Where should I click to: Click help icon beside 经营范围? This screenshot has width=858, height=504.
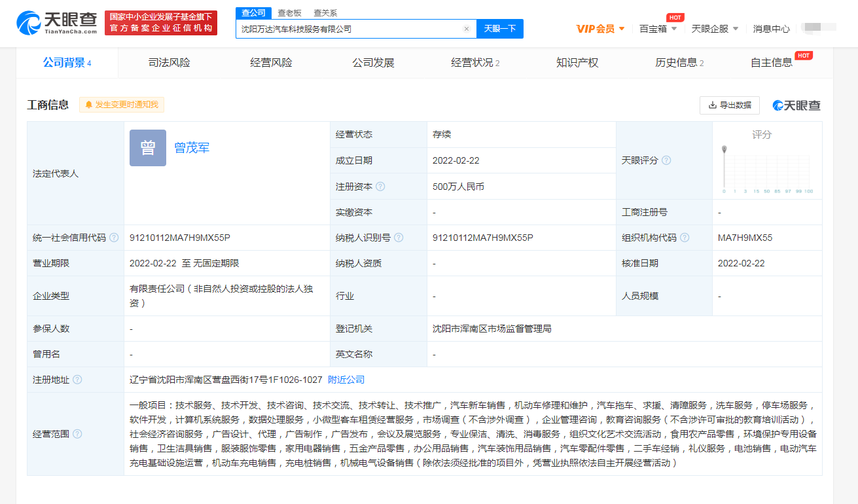coord(77,434)
